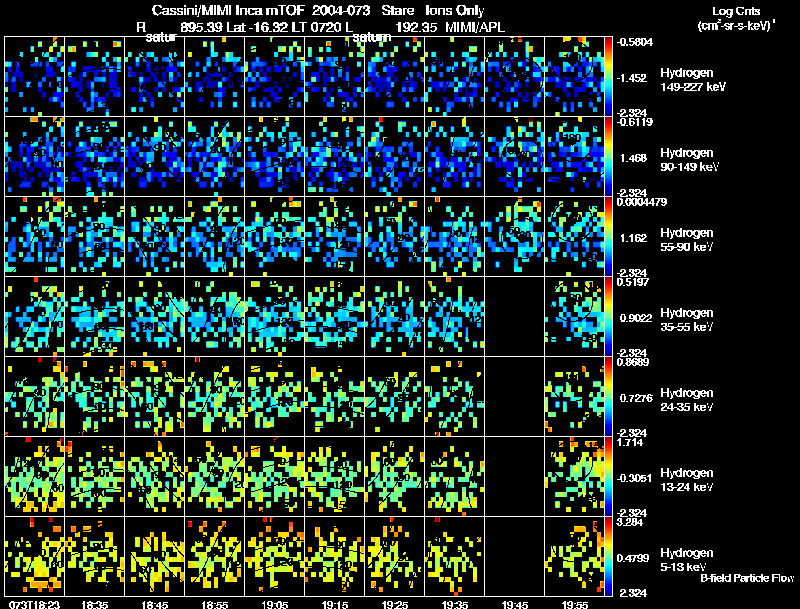Open the Hydrogen 13-24 keV panel at 19:15
Image resolution: width=800 pixels, height=609 pixels.
pyautogui.click(x=334, y=477)
